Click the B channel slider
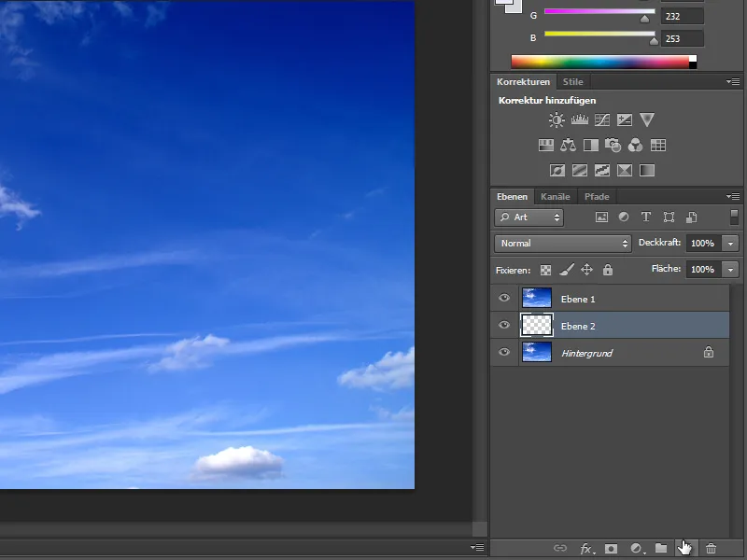 pos(599,34)
